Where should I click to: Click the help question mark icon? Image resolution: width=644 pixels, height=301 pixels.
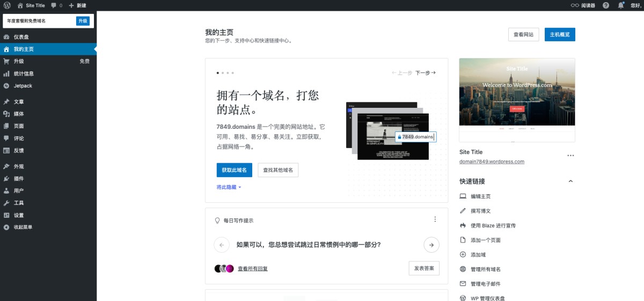tap(606, 5)
